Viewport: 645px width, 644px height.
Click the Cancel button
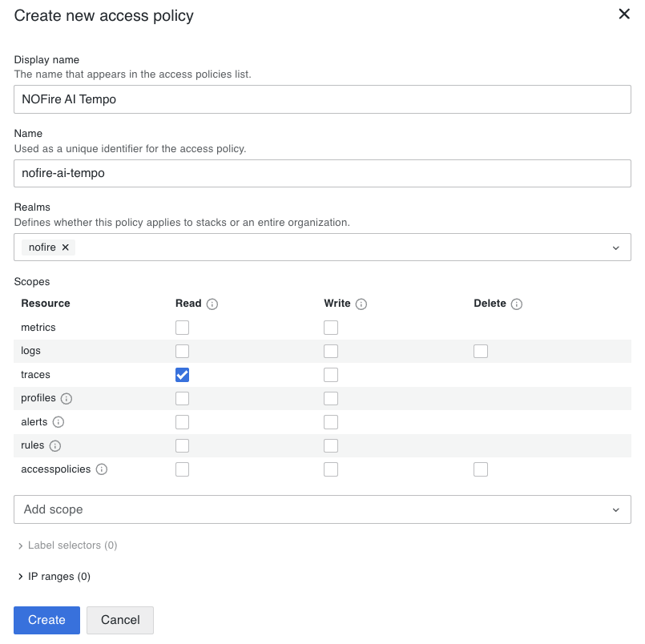tap(120, 620)
